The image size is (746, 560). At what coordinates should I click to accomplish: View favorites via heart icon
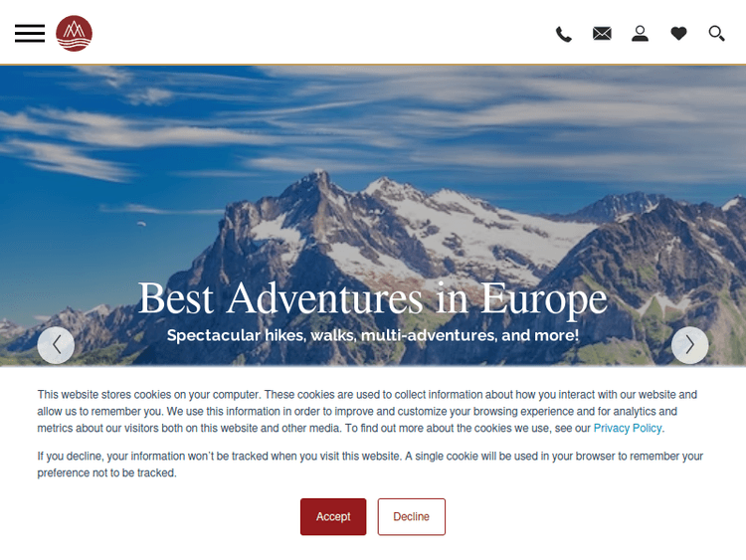pos(678,33)
